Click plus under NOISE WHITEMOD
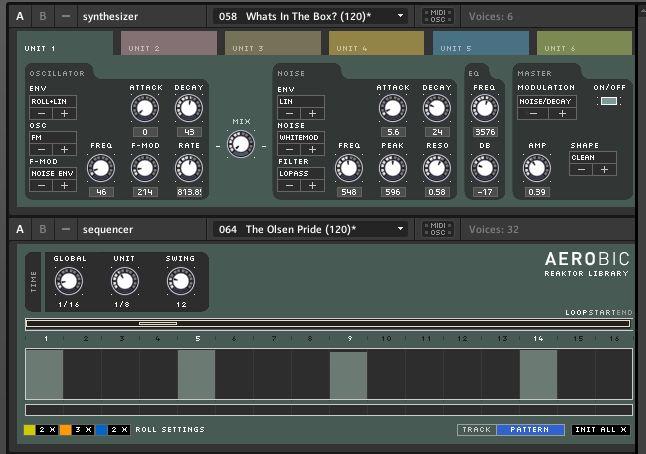The image size is (646, 454). [x=313, y=150]
